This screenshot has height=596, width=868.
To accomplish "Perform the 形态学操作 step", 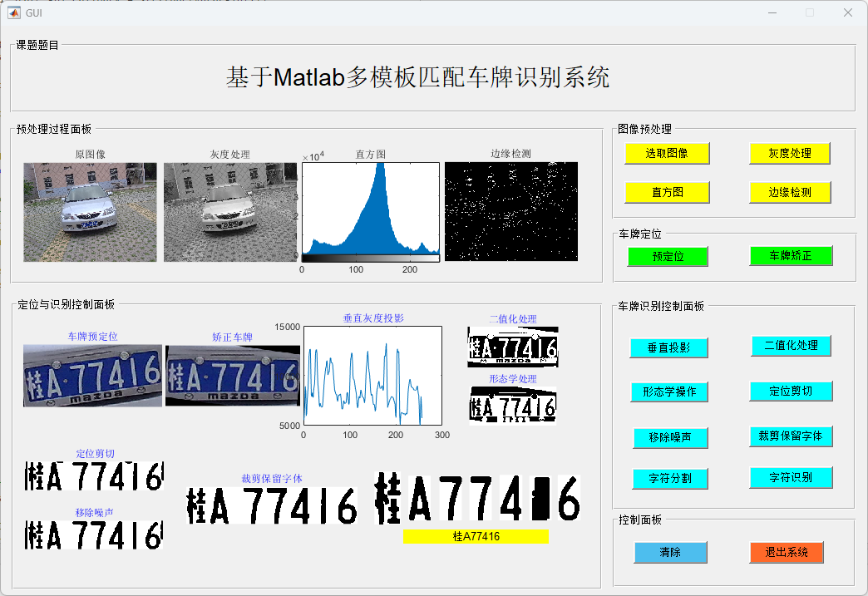I will [x=669, y=392].
